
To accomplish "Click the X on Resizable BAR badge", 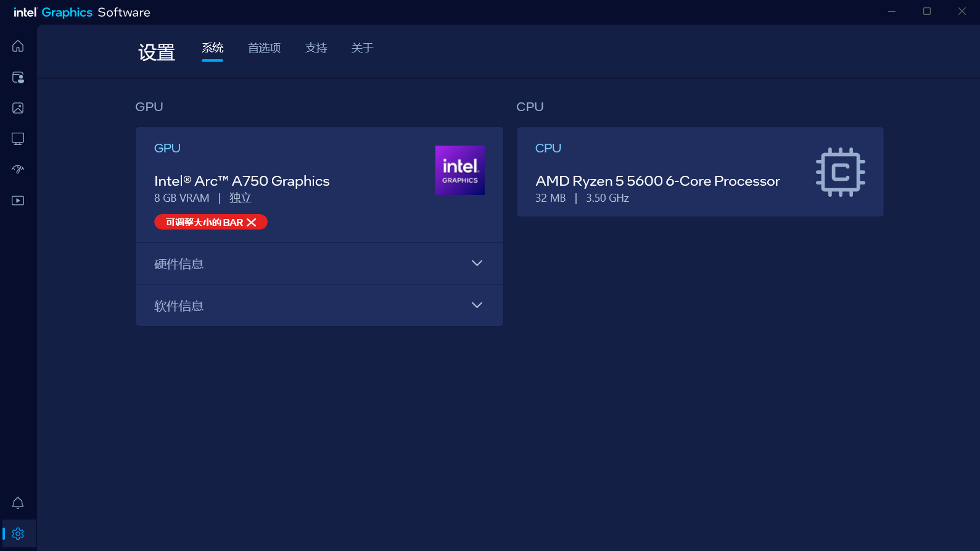I will click(x=252, y=222).
